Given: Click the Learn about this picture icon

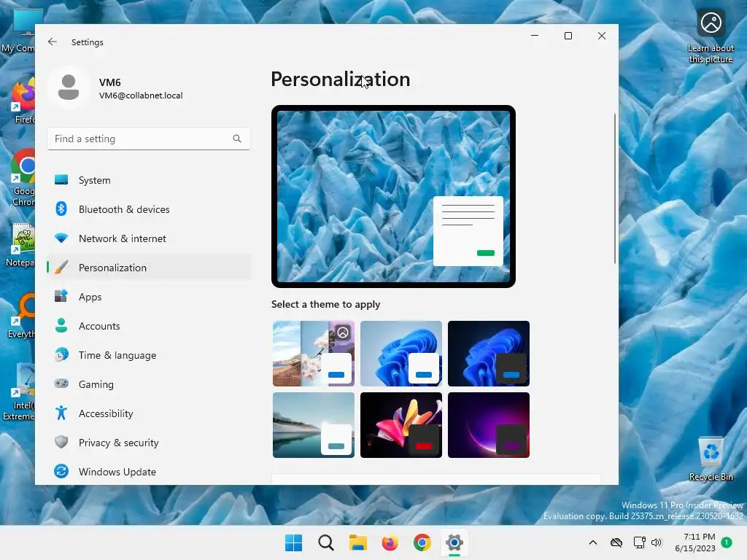Looking at the screenshot, I should (x=711, y=37).
